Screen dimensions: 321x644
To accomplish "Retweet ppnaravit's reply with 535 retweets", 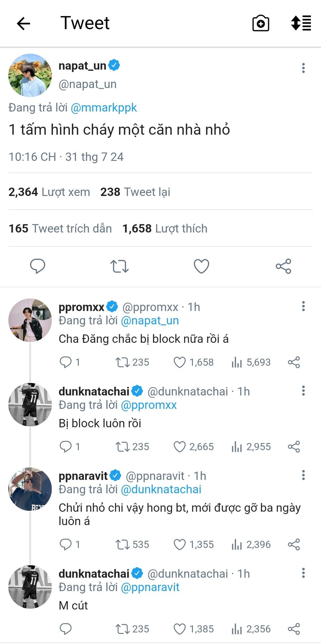I will [122, 544].
